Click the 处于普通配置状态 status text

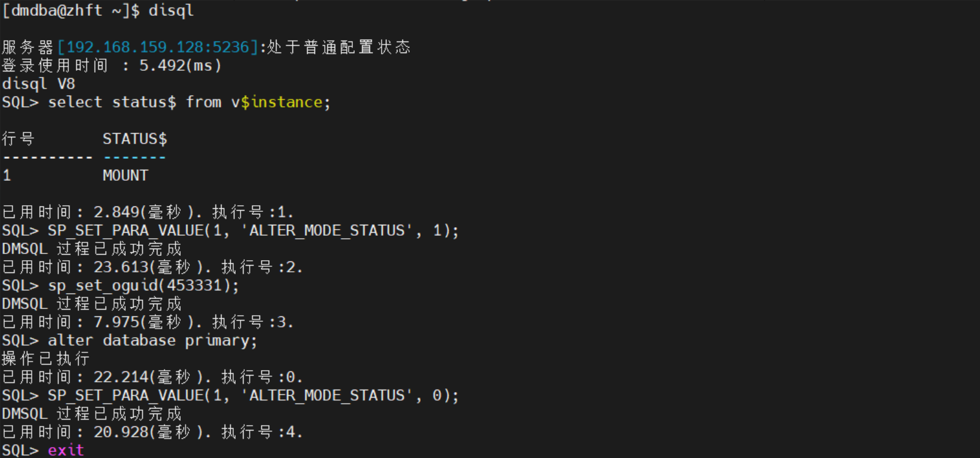click(x=339, y=47)
